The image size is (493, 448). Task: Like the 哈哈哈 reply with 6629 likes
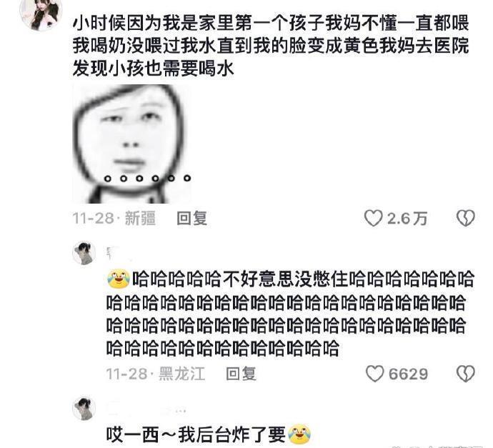375,374
